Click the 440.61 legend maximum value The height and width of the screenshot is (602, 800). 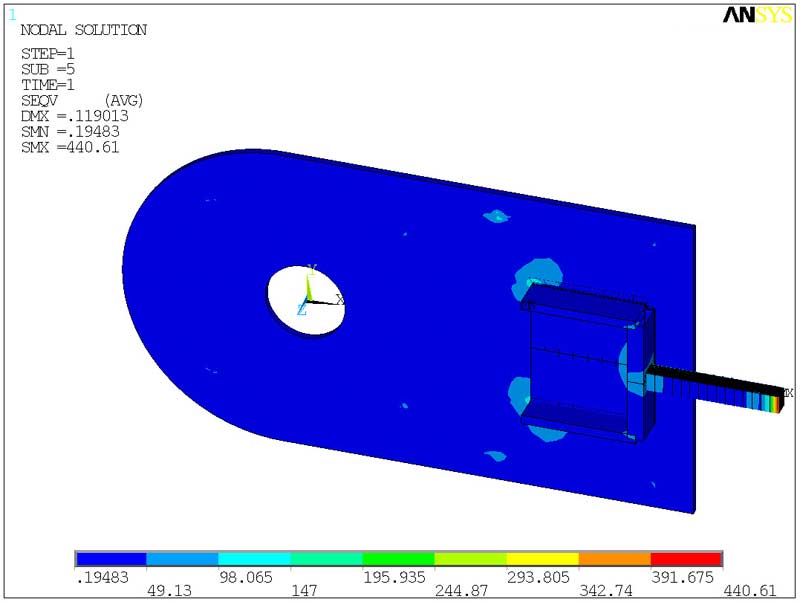[749, 591]
